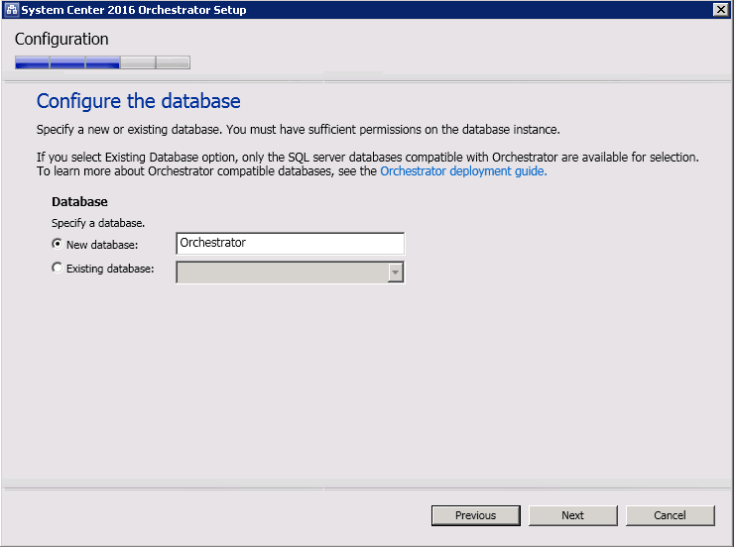The height and width of the screenshot is (547, 736).
Task: Close the Orchestrator Setup window
Action: [x=720, y=10]
